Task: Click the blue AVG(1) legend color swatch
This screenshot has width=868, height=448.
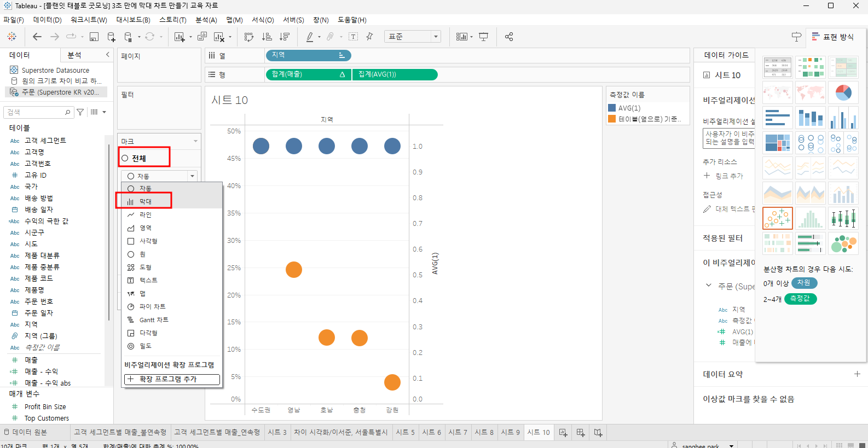Action: pyautogui.click(x=612, y=108)
